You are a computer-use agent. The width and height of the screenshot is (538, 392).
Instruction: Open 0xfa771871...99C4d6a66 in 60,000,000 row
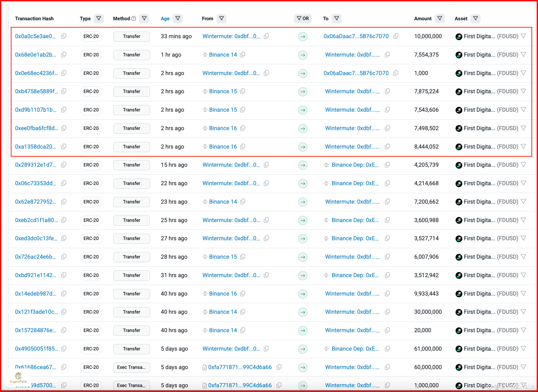point(240,367)
